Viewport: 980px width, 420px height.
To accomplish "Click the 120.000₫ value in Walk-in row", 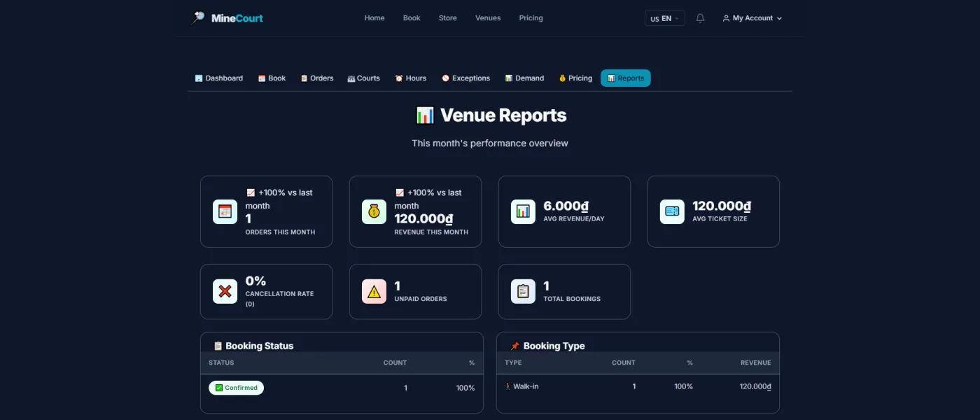I will [x=755, y=386].
